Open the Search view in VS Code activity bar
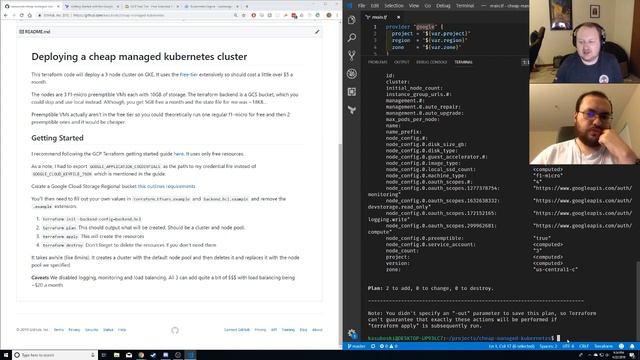 (351, 38)
